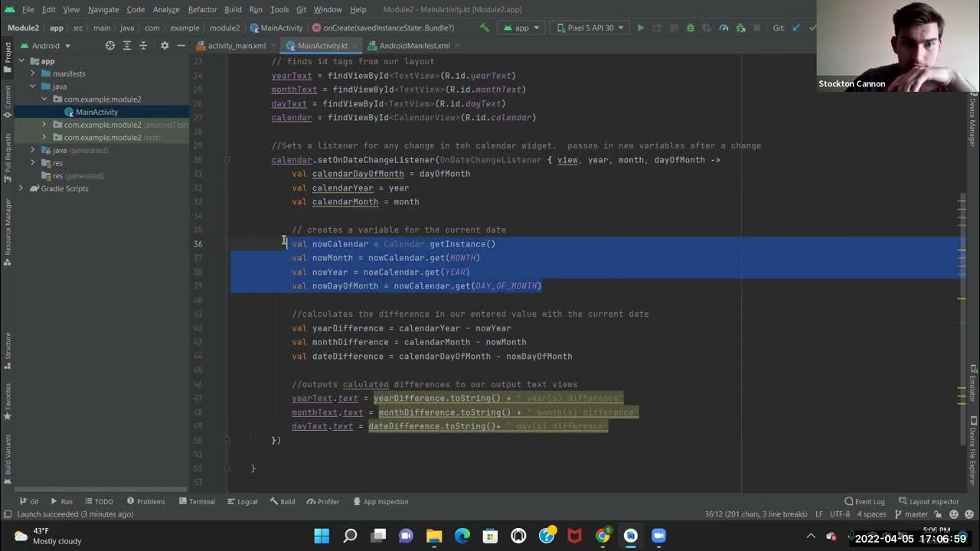Open Windows Start menu
This screenshot has width=980, height=551.
pyautogui.click(x=322, y=536)
